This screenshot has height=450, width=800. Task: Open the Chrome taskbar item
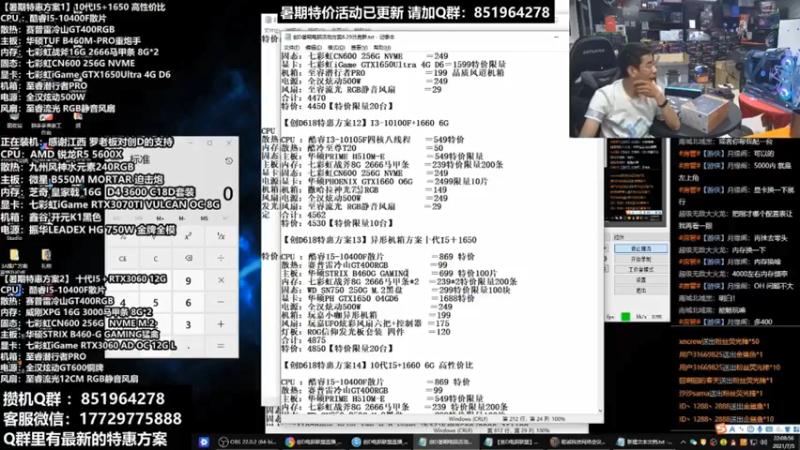tap(313, 442)
